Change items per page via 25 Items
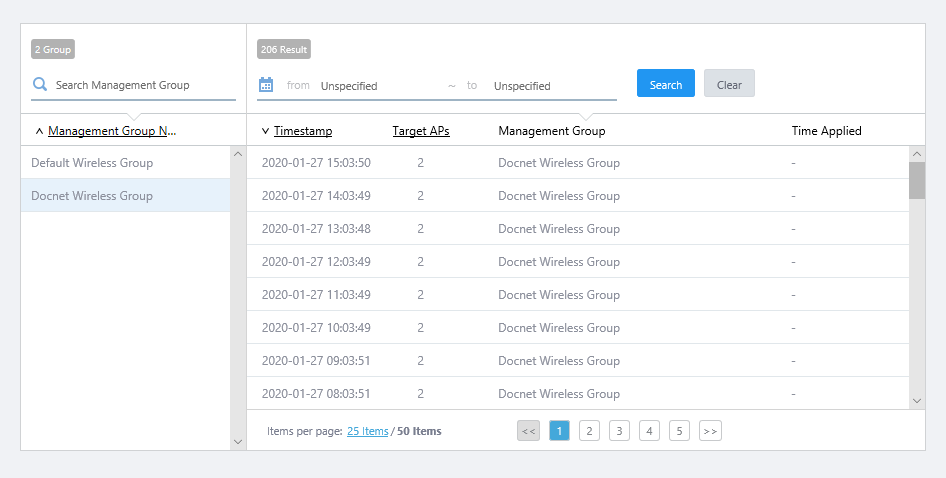This screenshot has height=478, width=946. 367,432
